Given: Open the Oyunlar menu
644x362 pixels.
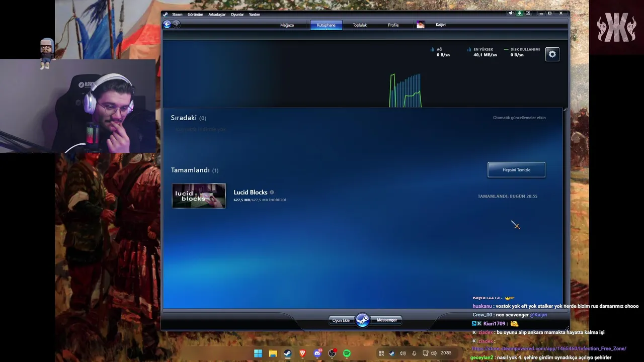Looking at the screenshot, I should click(x=237, y=14).
